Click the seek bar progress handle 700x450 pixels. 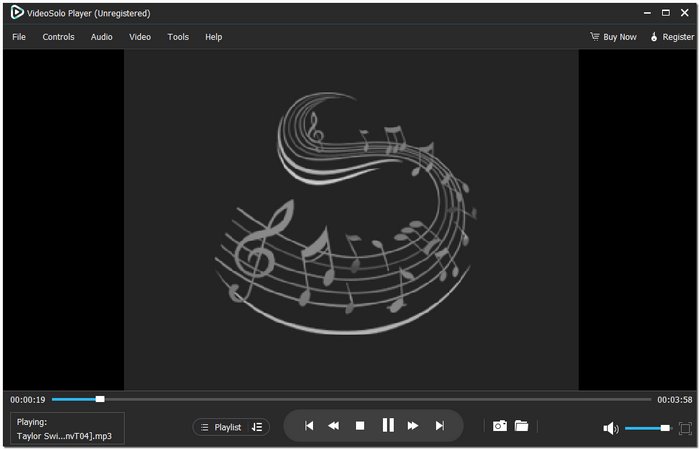click(100, 399)
